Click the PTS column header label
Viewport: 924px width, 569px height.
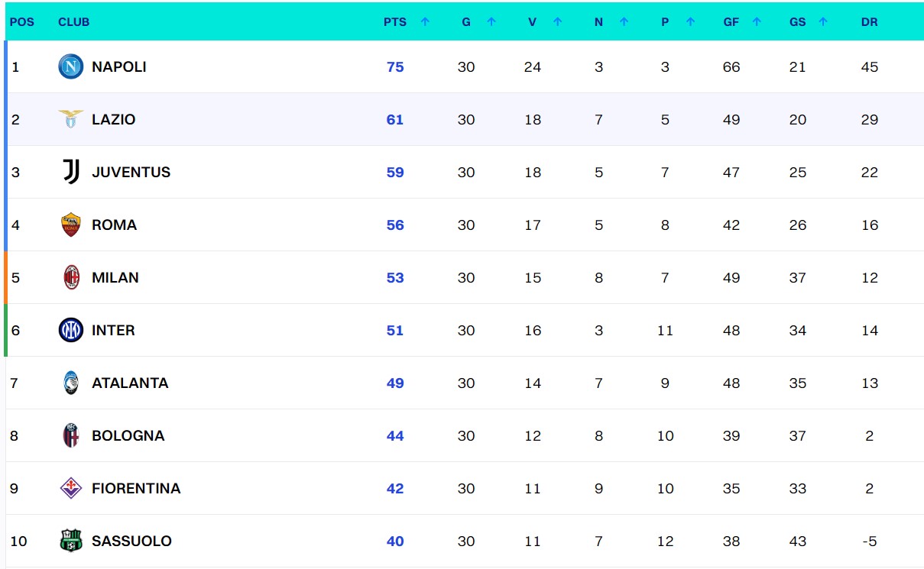point(395,22)
